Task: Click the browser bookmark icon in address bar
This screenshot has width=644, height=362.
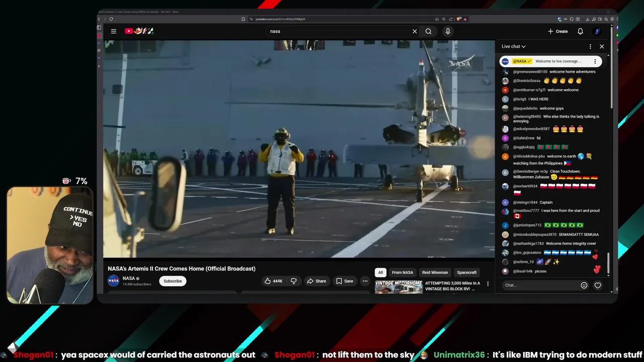Action: [x=243, y=19]
